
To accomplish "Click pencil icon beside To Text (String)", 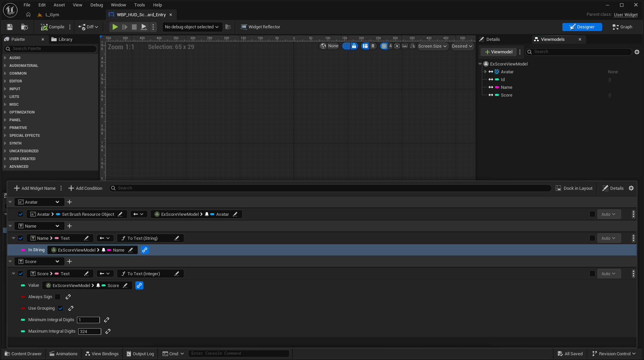I will pyautogui.click(x=177, y=238).
